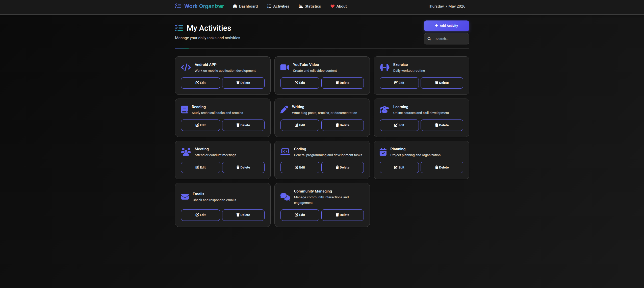Delete the Reading activity

243,125
